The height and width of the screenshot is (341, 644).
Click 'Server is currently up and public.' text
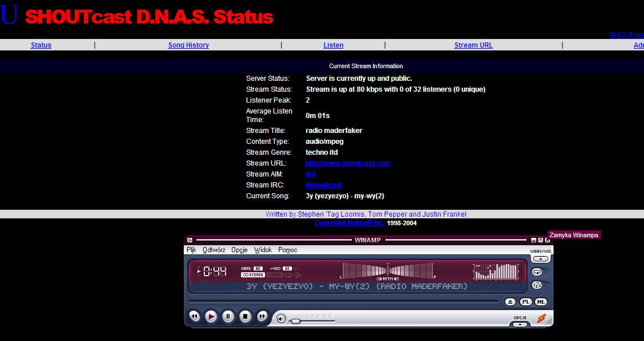(x=359, y=78)
